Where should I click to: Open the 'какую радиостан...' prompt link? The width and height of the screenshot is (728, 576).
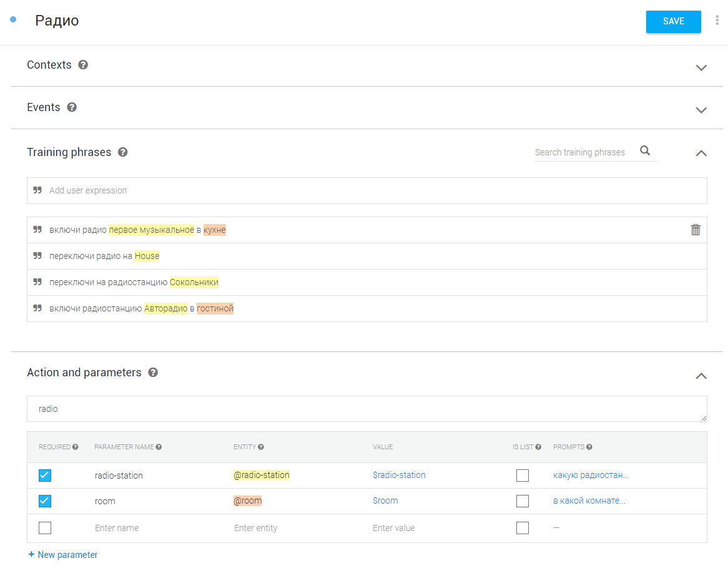click(x=591, y=475)
